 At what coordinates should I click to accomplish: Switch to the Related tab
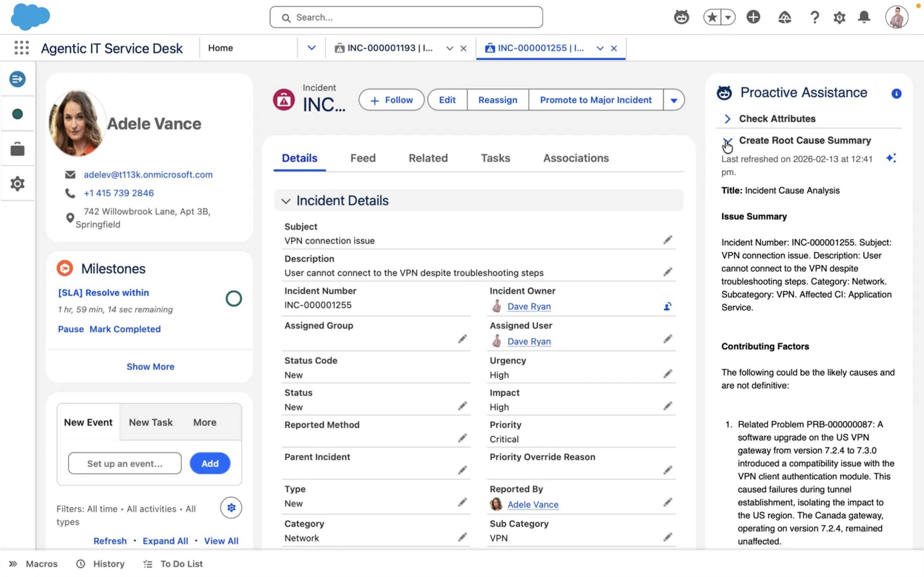(x=428, y=158)
